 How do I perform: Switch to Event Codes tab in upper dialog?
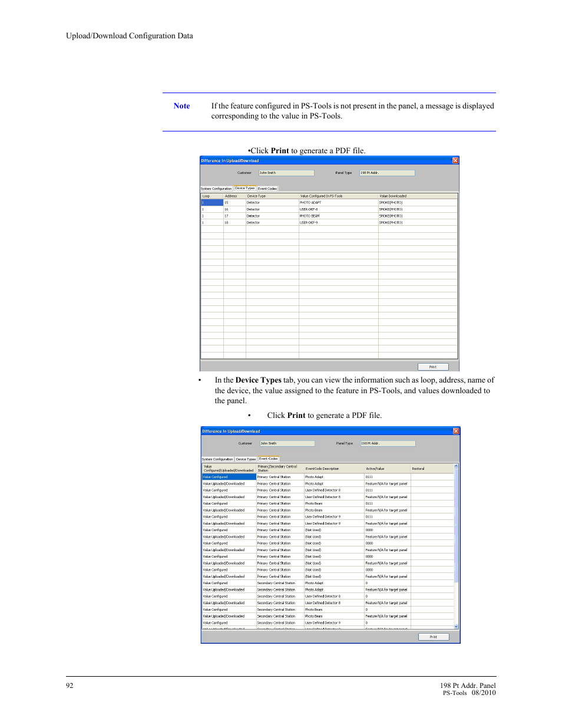[267, 189]
